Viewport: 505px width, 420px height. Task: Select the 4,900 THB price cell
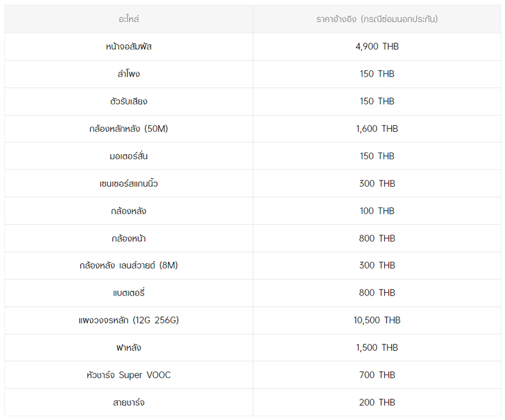click(x=377, y=47)
